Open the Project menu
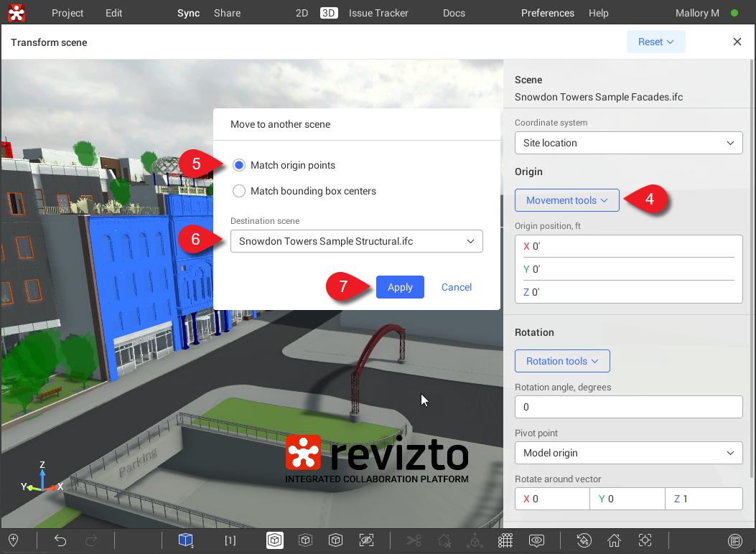This screenshot has width=756, height=554. click(x=67, y=13)
